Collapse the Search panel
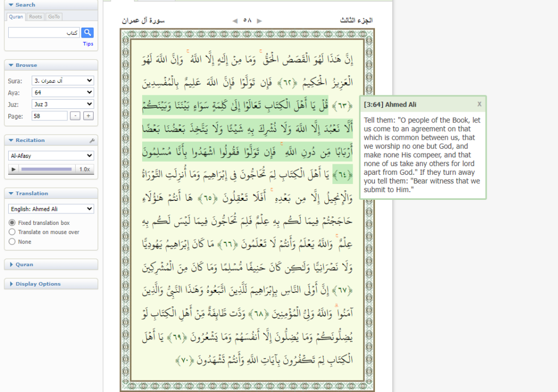The width and height of the screenshot is (558, 392). (x=51, y=5)
